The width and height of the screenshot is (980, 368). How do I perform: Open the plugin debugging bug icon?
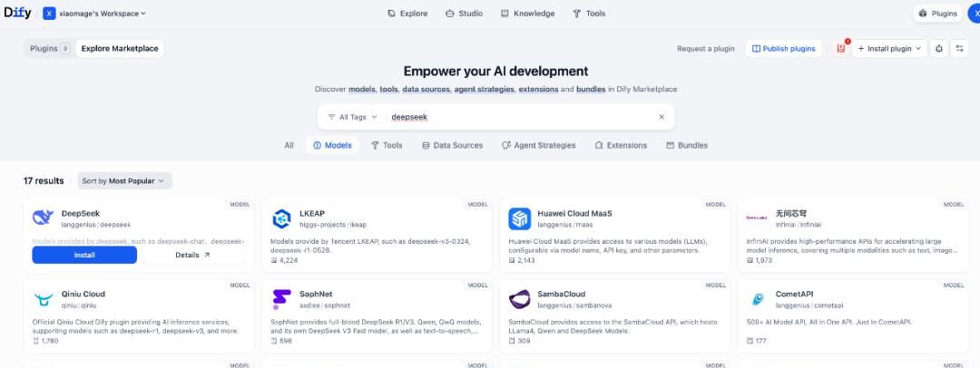939,48
